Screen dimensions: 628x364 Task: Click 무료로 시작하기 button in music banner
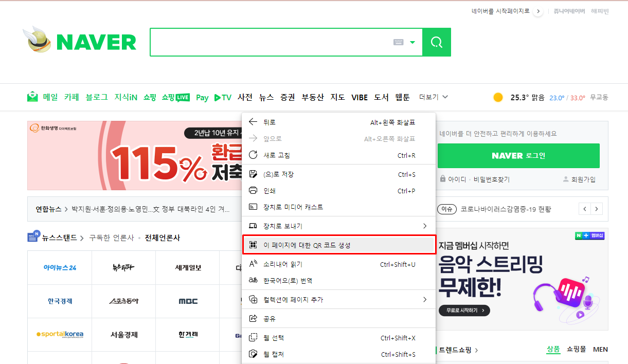tap(464, 311)
